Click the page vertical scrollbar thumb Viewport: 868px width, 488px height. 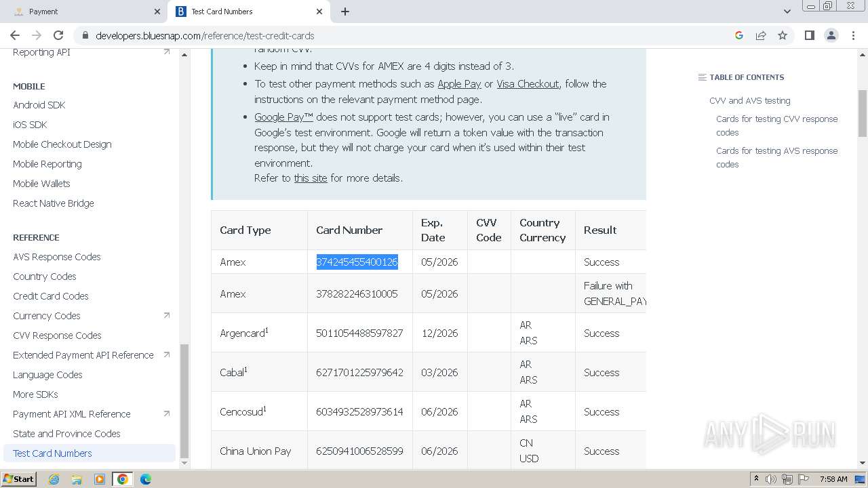tap(863, 113)
